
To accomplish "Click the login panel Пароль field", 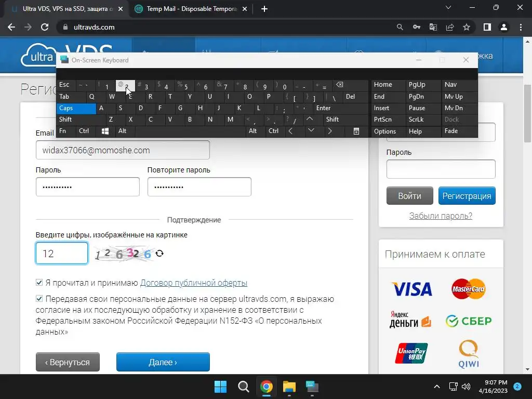I will click(441, 169).
